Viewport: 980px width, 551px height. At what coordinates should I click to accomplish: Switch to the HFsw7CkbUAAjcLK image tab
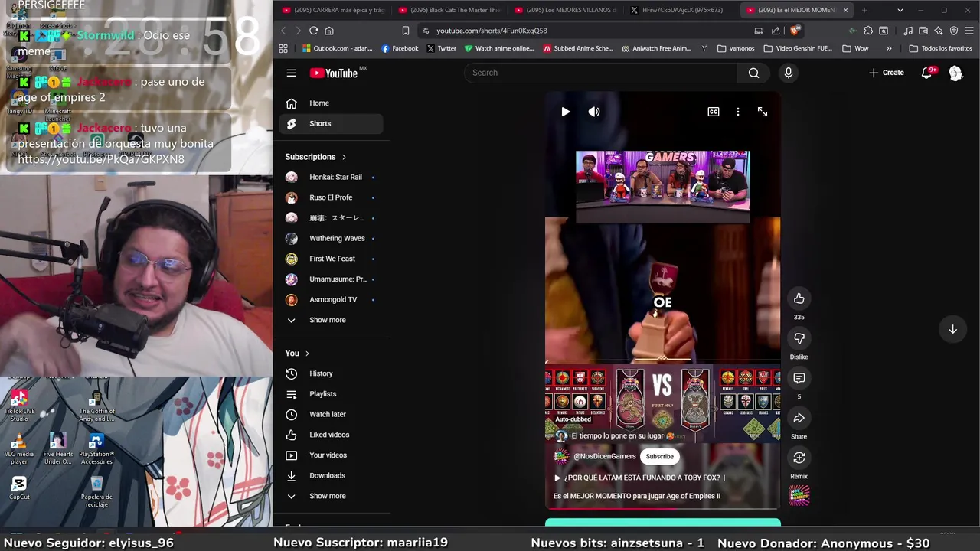click(x=677, y=10)
